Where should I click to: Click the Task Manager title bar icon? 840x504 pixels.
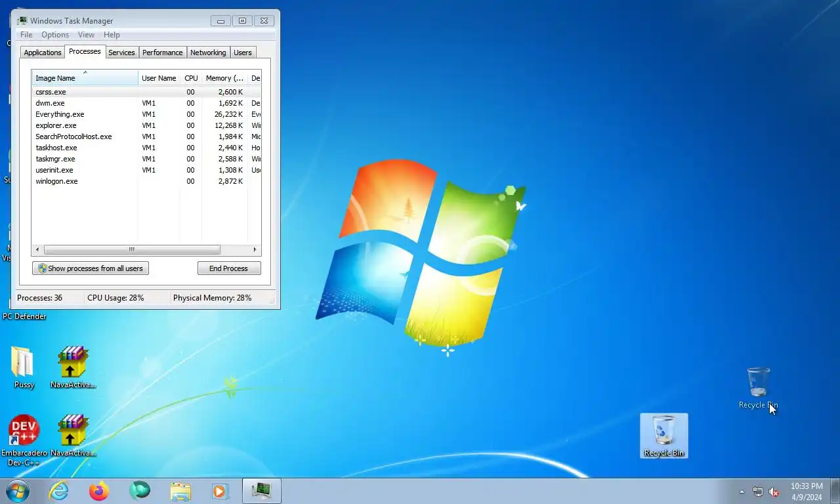pyautogui.click(x=22, y=21)
